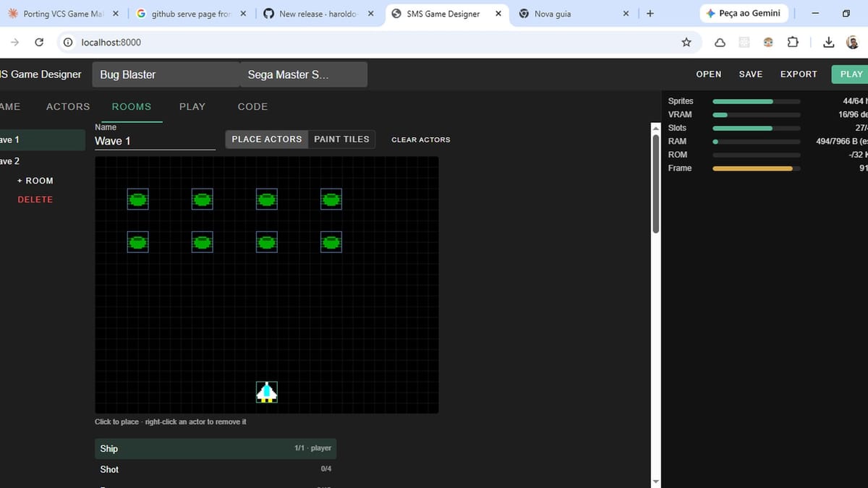This screenshot has width=868, height=488.
Task: Switch to the ACTORS tab
Action: click(x=68, y=106)
